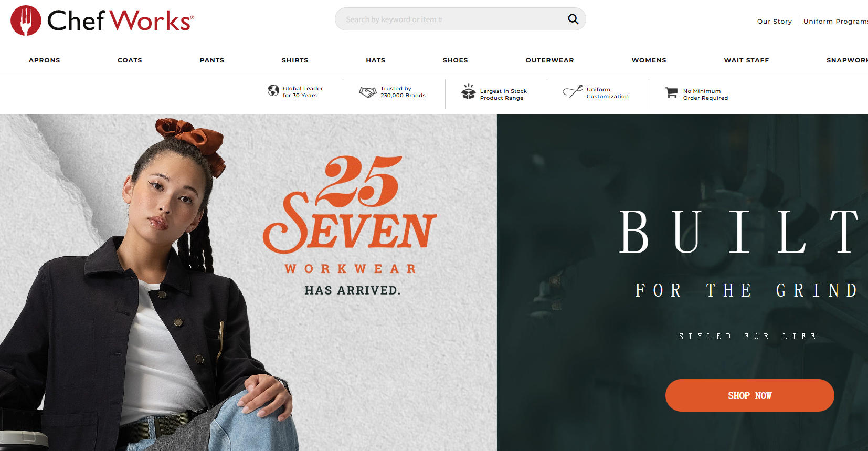This screenshot has height=451, width=868.
Task: Click the orange Shop Now button
Action: pos(749,395)
